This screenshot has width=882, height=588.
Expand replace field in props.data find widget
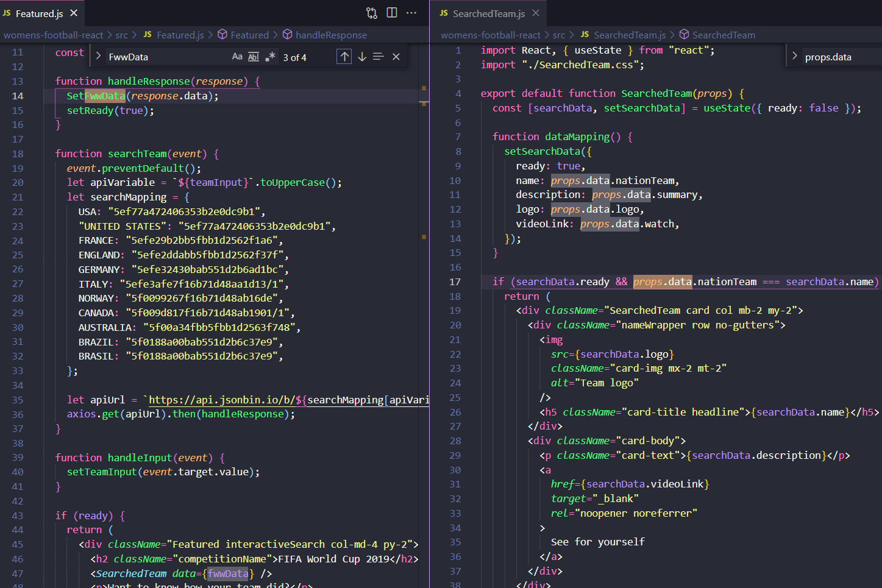pyautogui.click(x=794, y=56)
